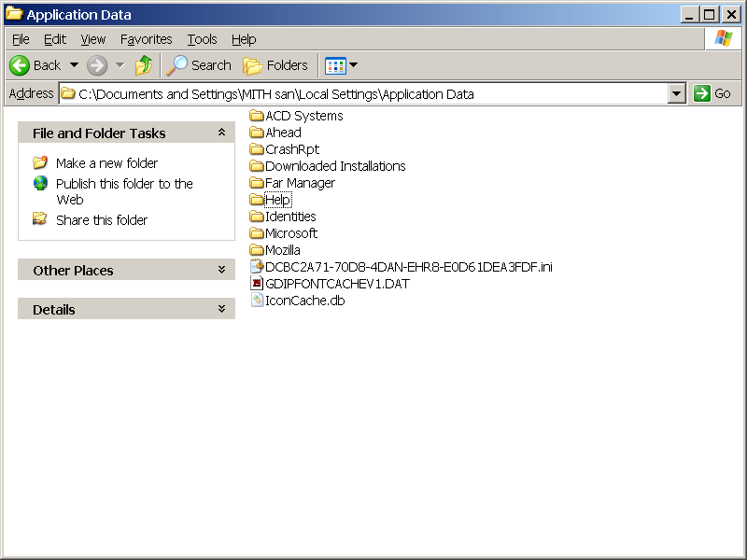Click the Windows flag logo

[723, 38]
